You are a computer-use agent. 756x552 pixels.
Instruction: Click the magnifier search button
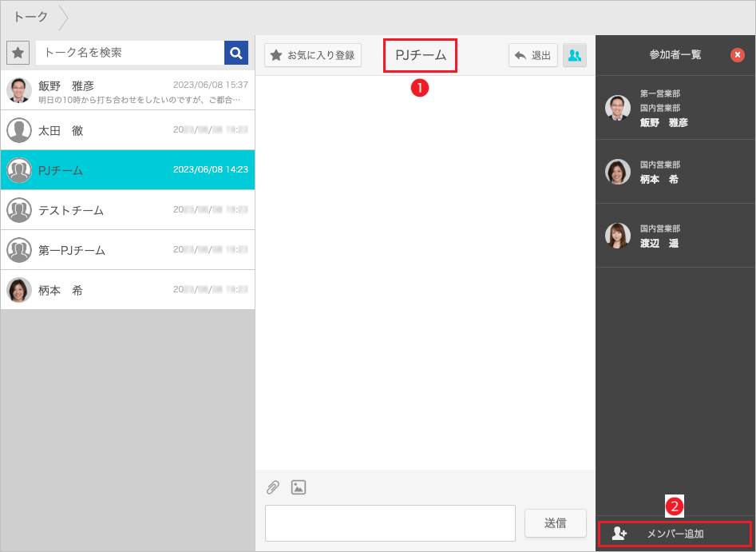(236, 53)
